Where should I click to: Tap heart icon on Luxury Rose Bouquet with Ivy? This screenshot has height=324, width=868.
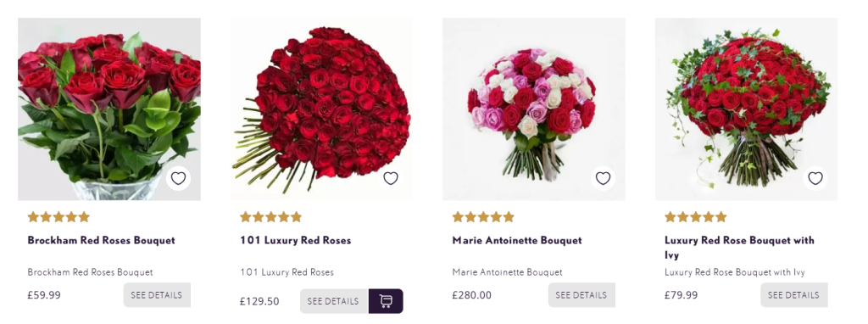tap(815, 178)
